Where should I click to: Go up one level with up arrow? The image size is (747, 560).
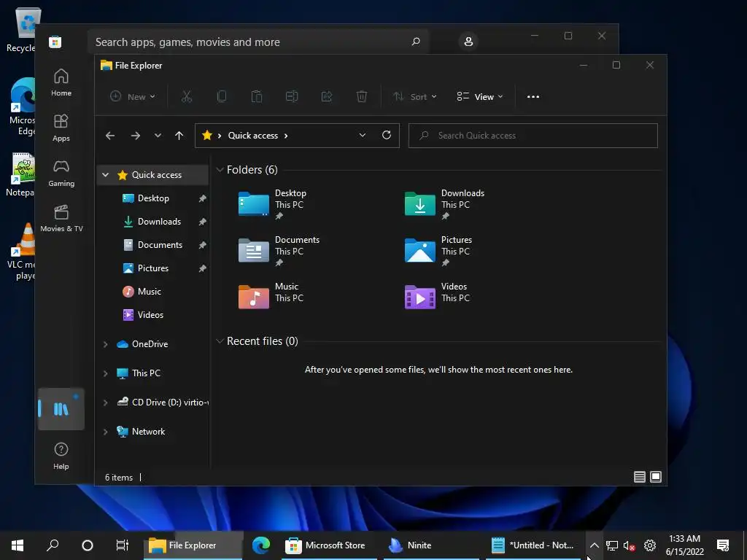pyautogui.click(x=179, y=136)
